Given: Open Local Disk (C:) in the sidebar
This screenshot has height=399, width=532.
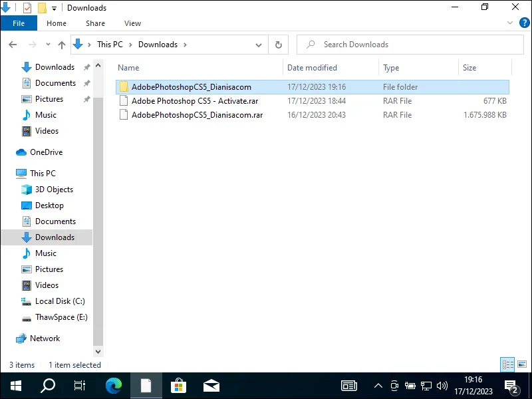Looking at the screenshot, I should 60,301.
